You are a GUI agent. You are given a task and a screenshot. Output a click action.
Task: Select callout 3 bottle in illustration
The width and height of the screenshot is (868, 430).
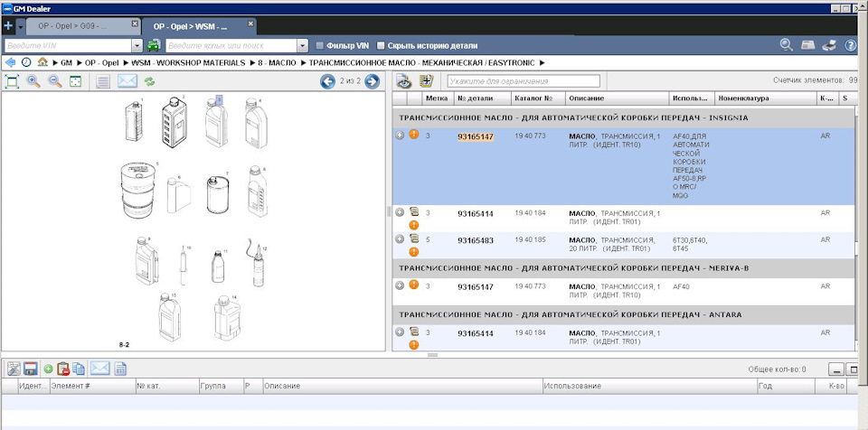click(216, 122)
